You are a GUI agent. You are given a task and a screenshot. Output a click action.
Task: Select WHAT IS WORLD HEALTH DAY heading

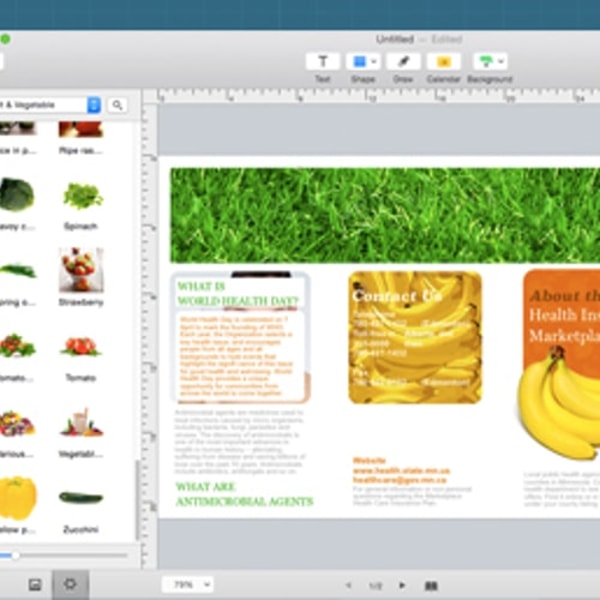tap(238, 293)
